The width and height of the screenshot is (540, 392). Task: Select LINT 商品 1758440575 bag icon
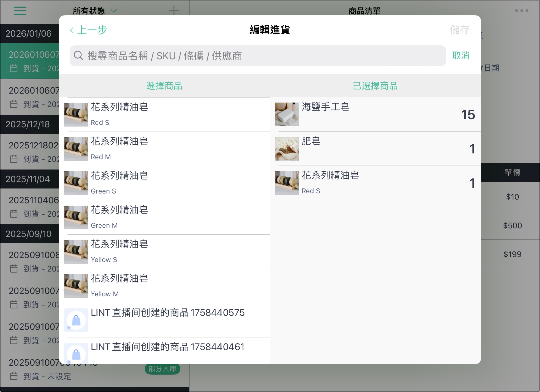coord(76,320)
